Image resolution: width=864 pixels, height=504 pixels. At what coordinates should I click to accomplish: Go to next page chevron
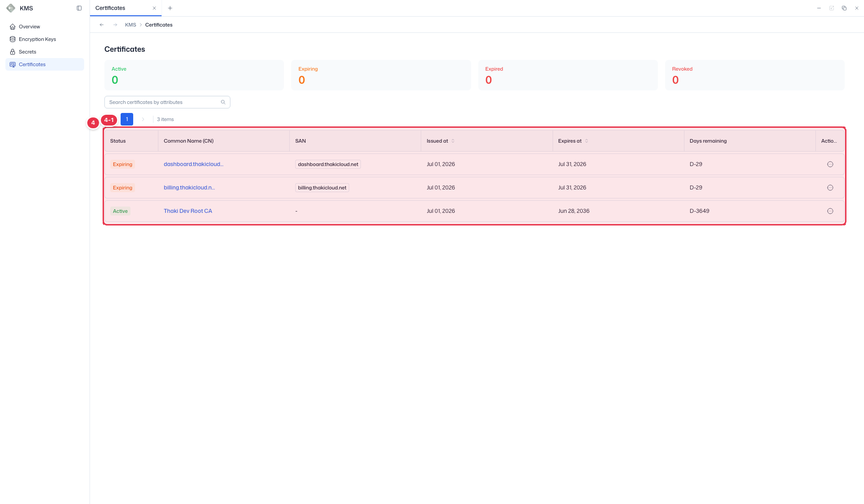coord(143,119)
